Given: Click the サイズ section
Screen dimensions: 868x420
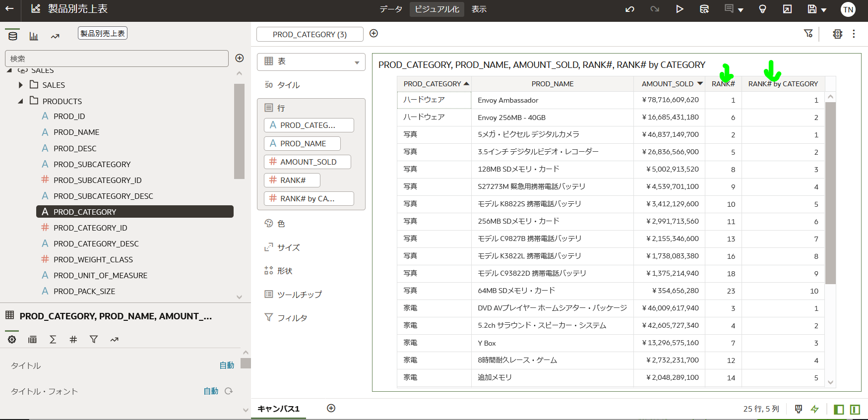Looking at the screenshot, I should (288, 247).
